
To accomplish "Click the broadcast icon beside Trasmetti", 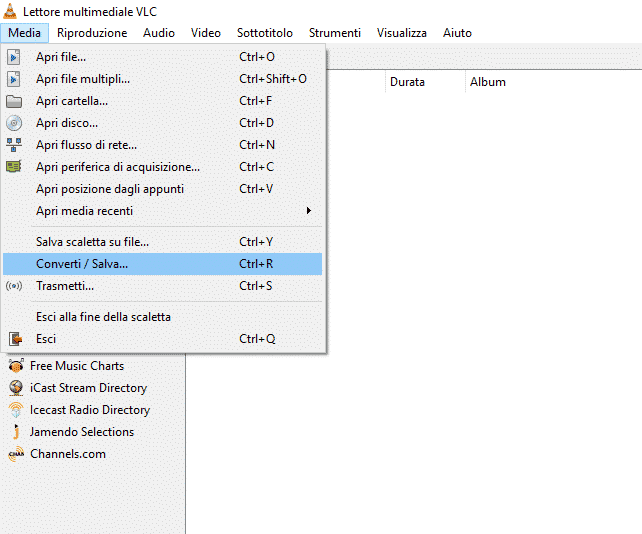I will pos(14,286).
